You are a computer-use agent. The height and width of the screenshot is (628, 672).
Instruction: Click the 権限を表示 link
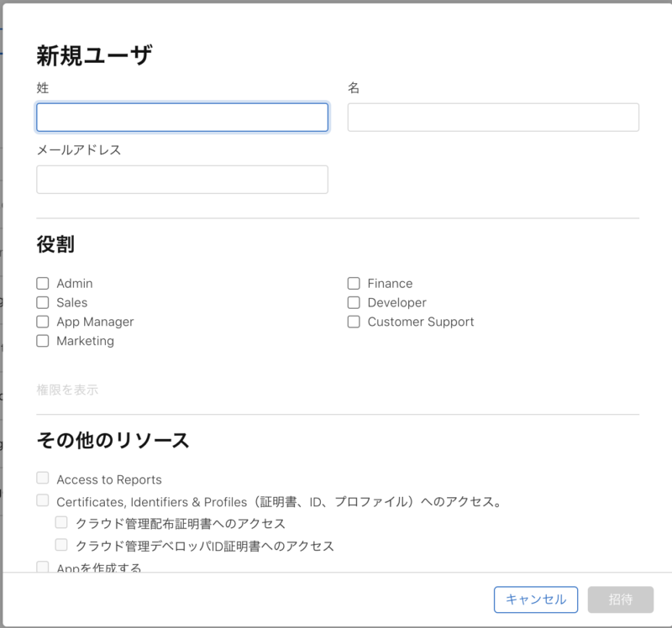coord(67,390)
